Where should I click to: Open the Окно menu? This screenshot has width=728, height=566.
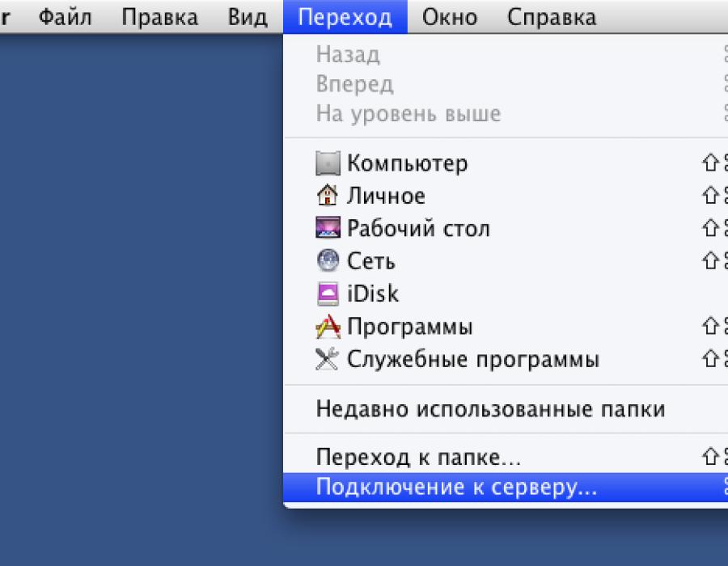click(x=450, y=17)
